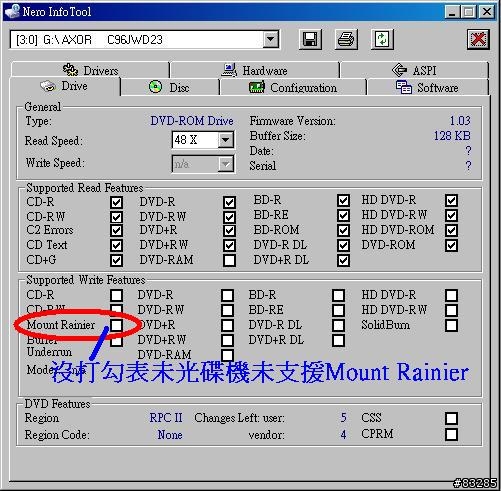Screen dimensions: 501x491
Task: Close the window with title bar X
Action: coord(486,12)
